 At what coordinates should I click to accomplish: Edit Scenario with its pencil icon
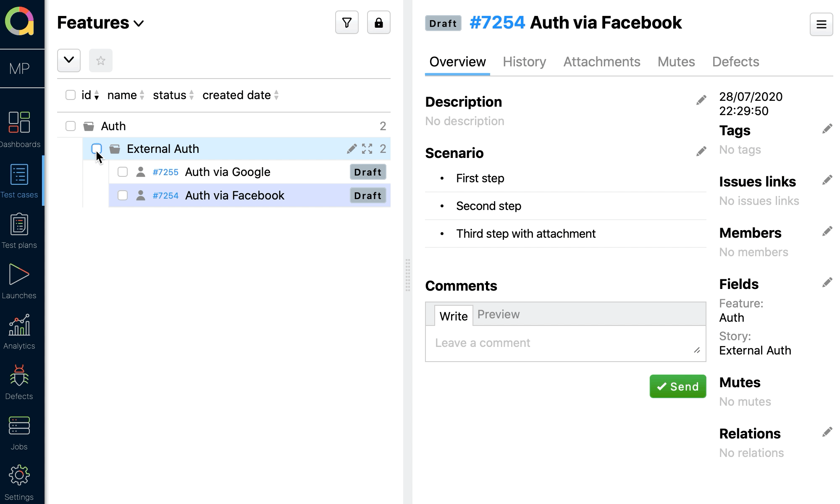[x=701, y=152]
